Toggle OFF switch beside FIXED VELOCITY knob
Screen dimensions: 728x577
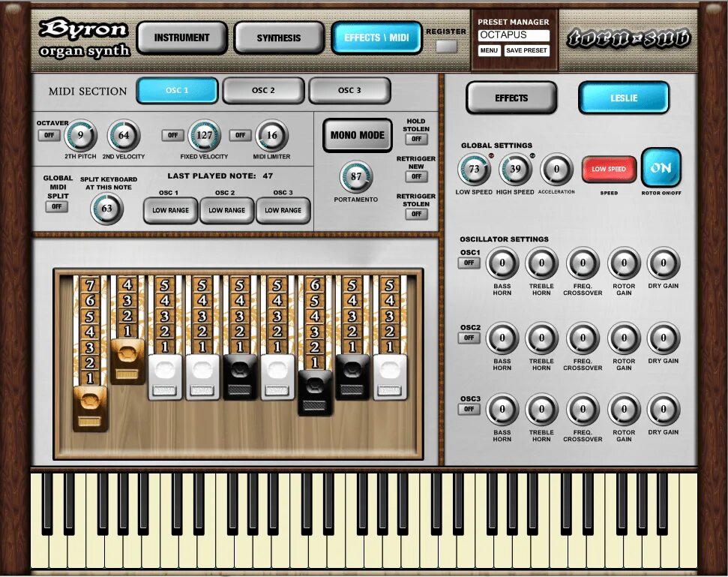coord(172,136)
